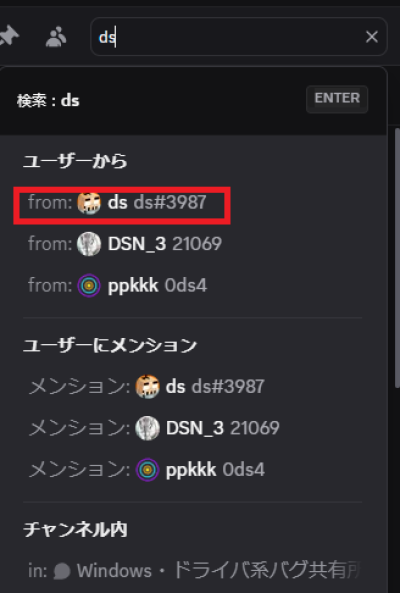Click ppkkk target avatar in the from list
The image size is (400, 593).
tap(89, 286)
